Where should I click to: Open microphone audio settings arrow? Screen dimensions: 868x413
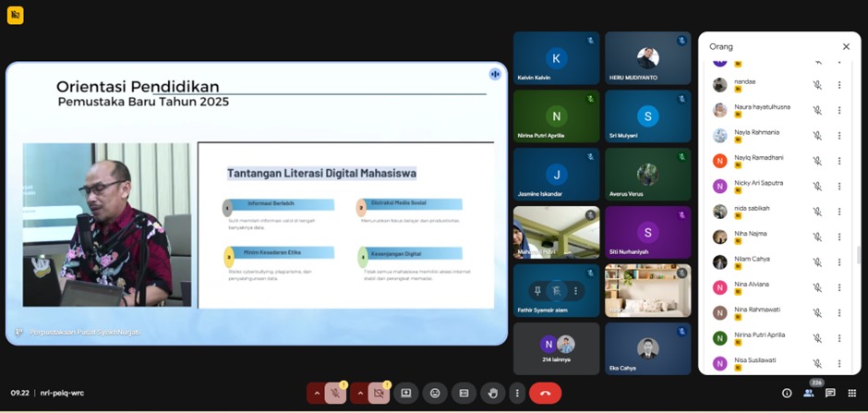[317, 393]
